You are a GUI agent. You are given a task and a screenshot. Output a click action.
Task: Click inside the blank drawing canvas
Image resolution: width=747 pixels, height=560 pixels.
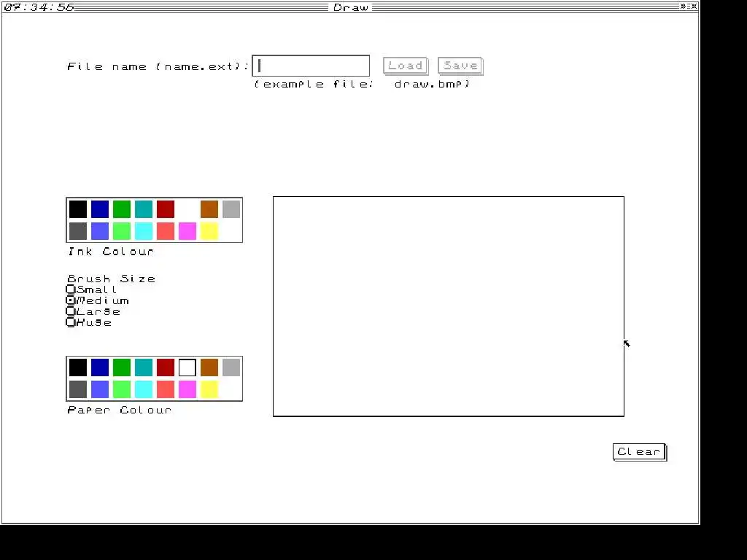(x=449, y=306)
